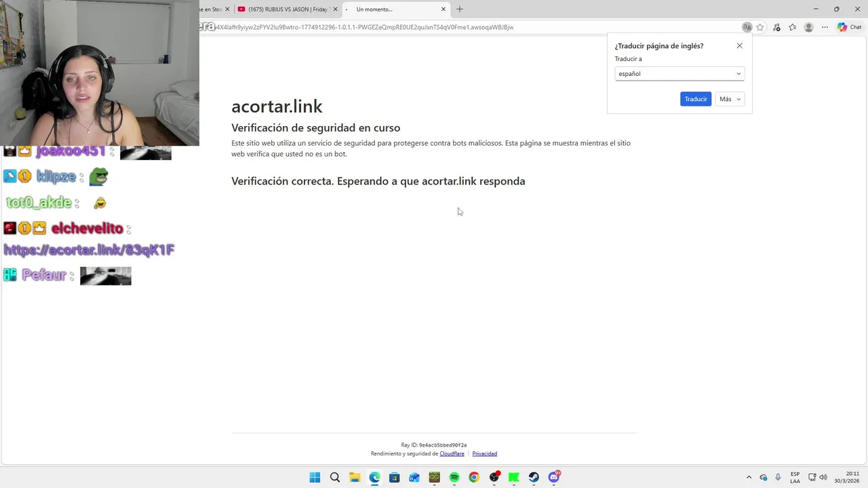Open the network tray icon
The width and height of the screenshot is (868, 488).
tap(812, 477)
